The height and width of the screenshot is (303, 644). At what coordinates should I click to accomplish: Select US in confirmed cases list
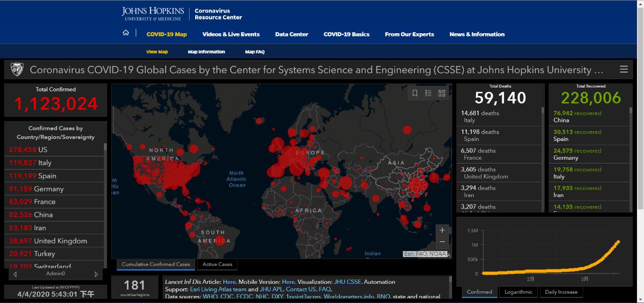28,150
